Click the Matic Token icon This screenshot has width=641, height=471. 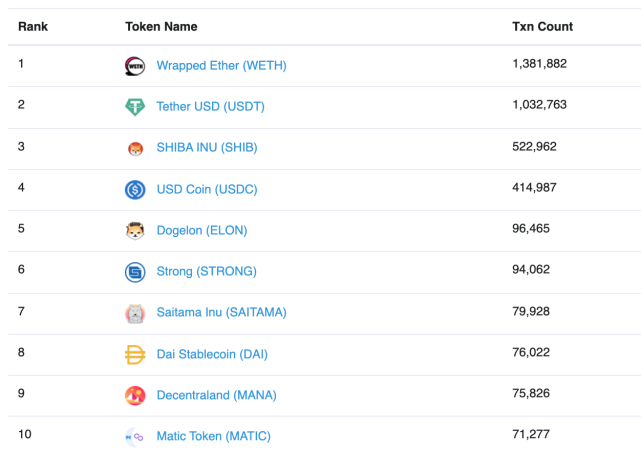[135, 437]
